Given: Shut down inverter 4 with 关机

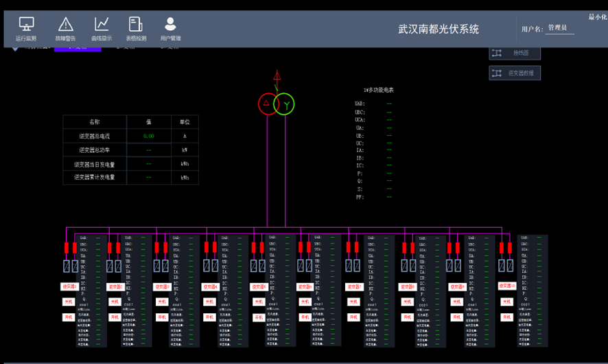Looking at the screenshot, I should 209,302.
